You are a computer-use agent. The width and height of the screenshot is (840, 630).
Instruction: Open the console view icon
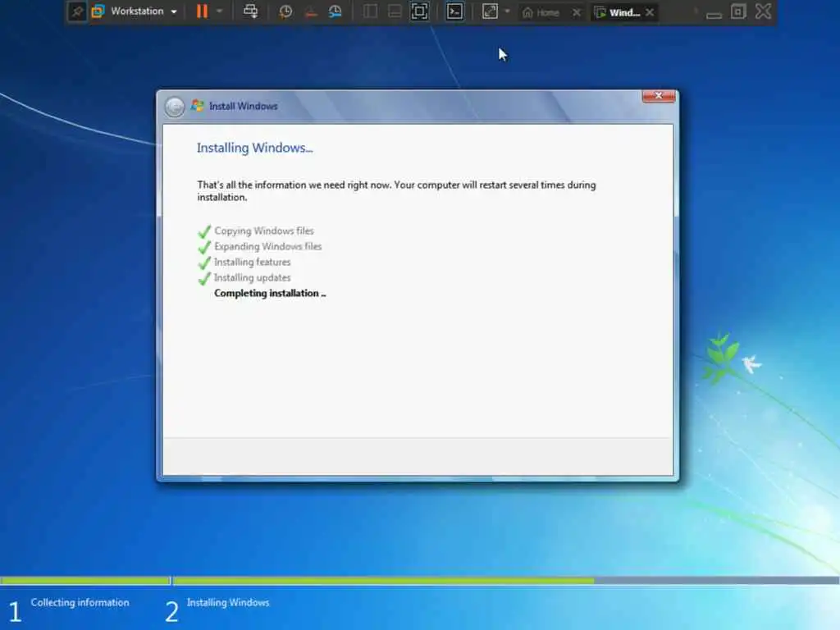tap(454, 11)
